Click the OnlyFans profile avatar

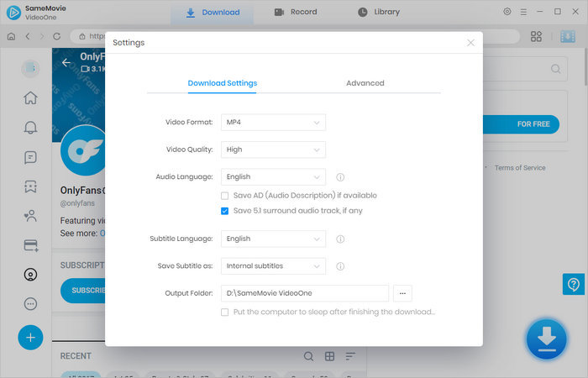click(x=83, y=150)
